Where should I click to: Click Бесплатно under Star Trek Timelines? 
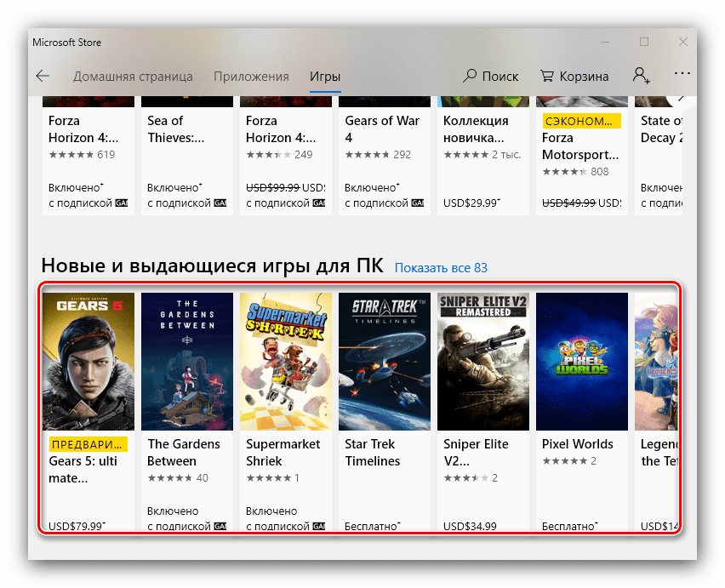373,526
